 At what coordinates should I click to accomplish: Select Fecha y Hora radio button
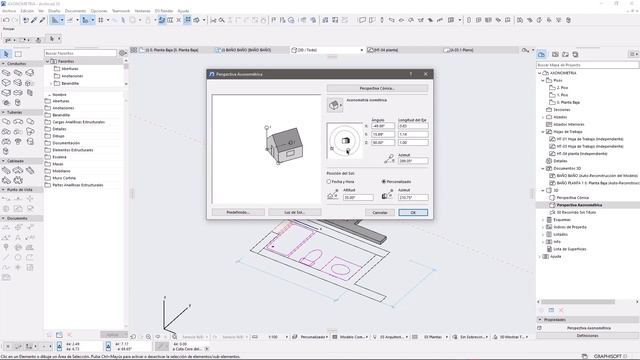pyautogui.click(x=329, y=182)
